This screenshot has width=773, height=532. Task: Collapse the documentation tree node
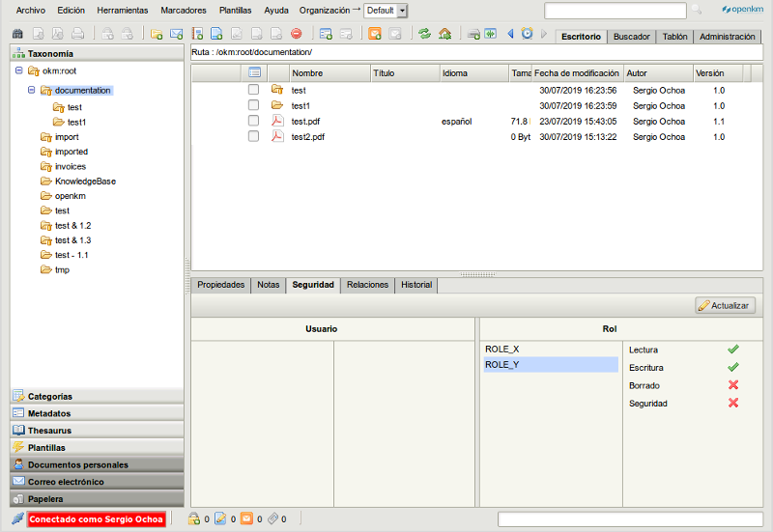pyautogui.click(x=32, y=90)
